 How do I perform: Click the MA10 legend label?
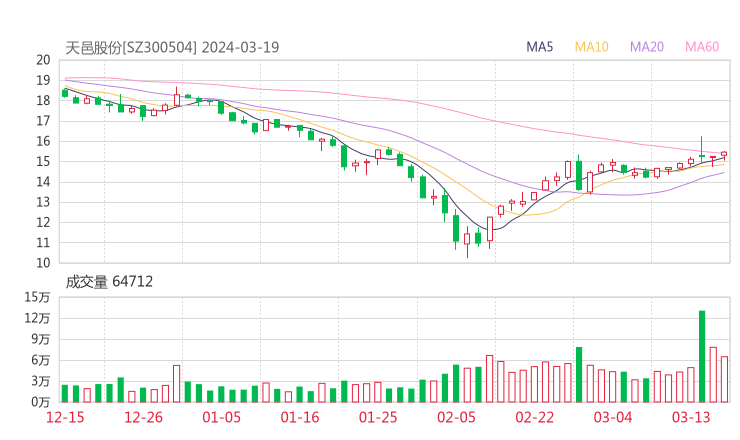[x=591, y=47]
